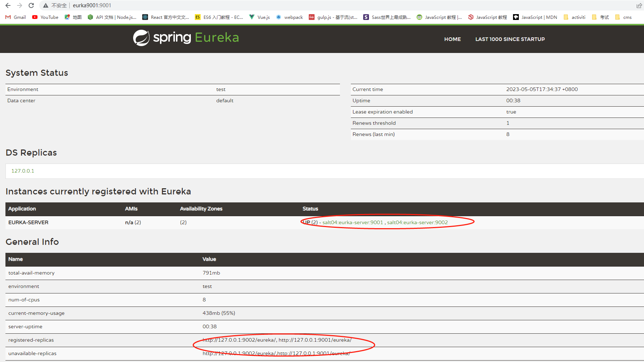Open LAST 1000 SINCE STARTUP page
Image resolution: width=644 pixels, height=362 pixels.
[510, 39]
